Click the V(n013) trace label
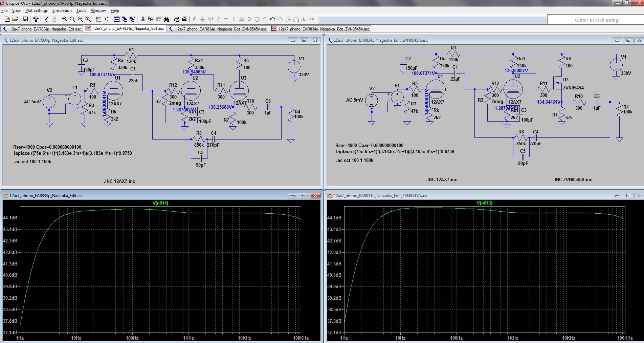The width and height of the screenshot is (644, 343). tap(485, 203)
